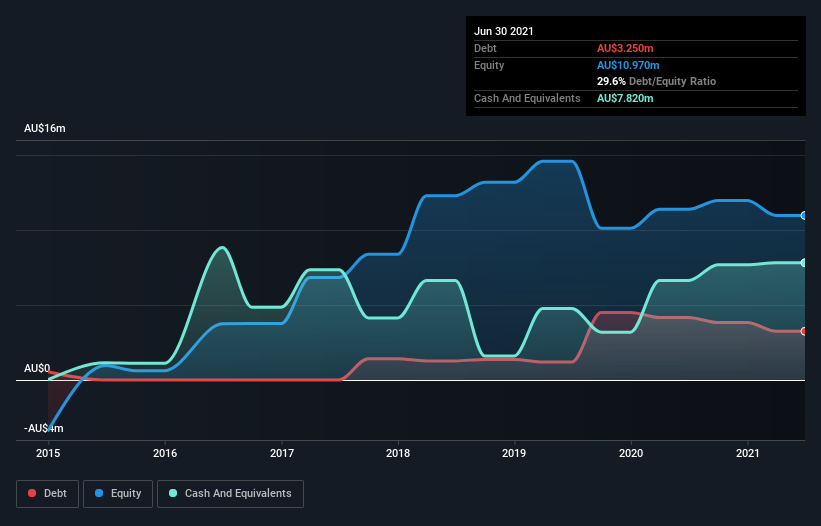Click the Jun 30 2021 tooltip date
Viewport: 821px width, 526px height.
(x=504, y=31)
